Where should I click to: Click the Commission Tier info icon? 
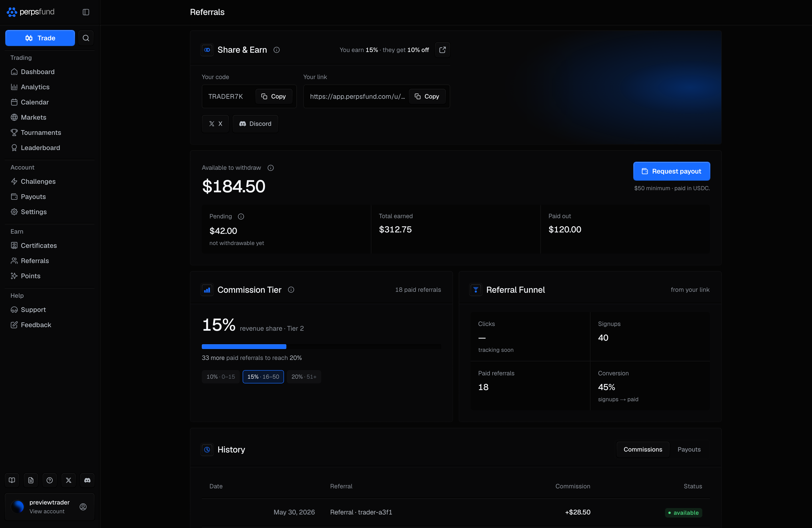tap(291, 290)
